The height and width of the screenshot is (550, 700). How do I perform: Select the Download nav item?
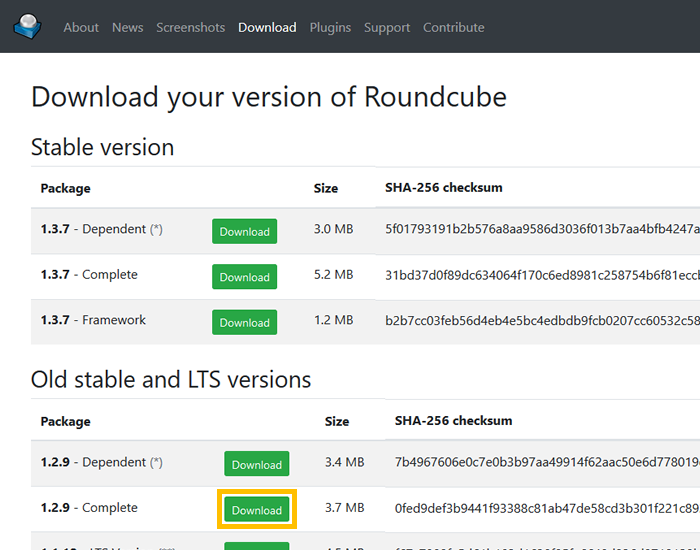click(x=267, y=27)
